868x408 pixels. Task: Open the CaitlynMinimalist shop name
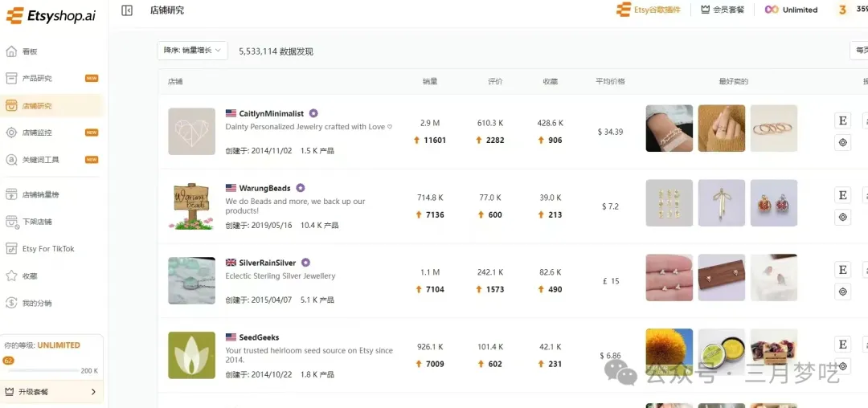(x=272, y=113)
